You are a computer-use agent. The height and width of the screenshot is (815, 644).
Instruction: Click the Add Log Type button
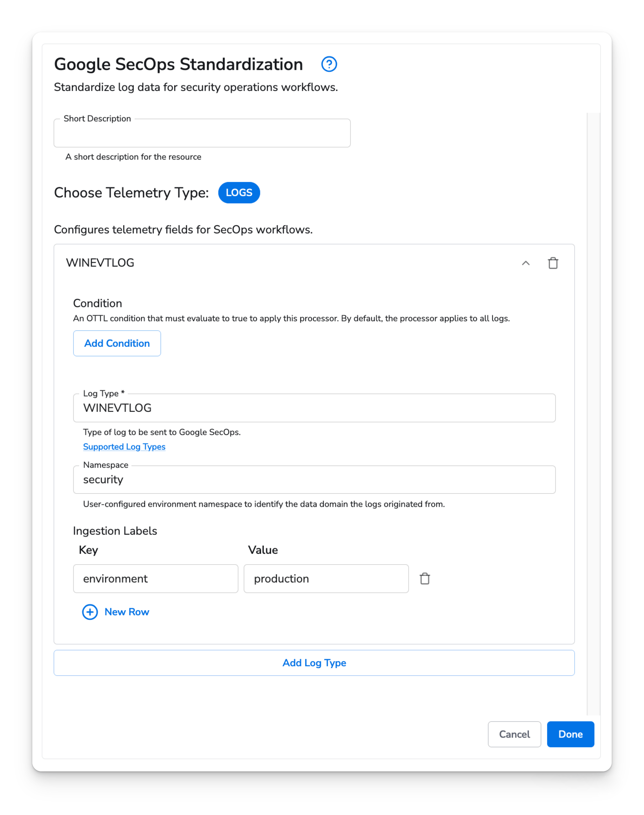tap(314, 663)
